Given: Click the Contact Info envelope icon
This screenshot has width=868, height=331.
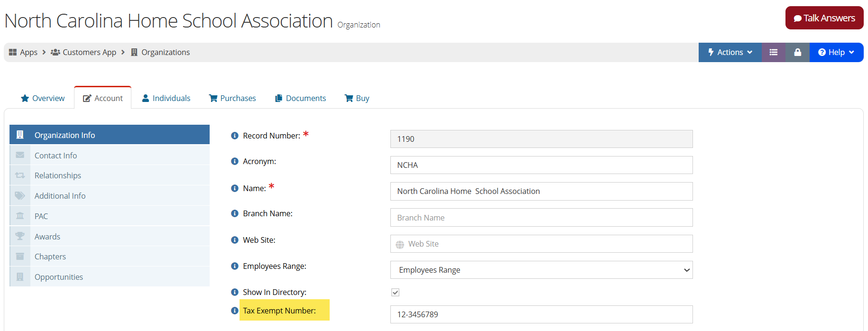Looking at the screenshot, I should click(20, 155).
